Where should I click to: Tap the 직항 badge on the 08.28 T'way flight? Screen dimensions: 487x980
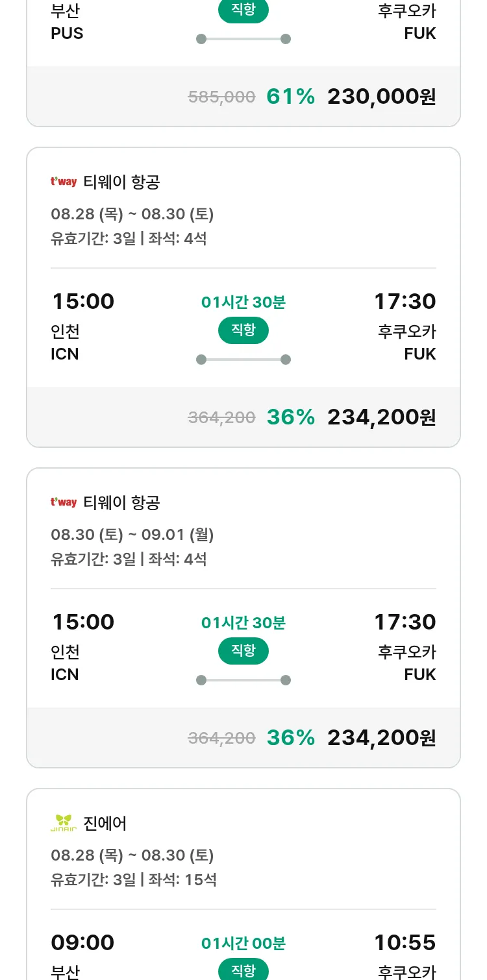pyautogui.click(x=243, y=330)
